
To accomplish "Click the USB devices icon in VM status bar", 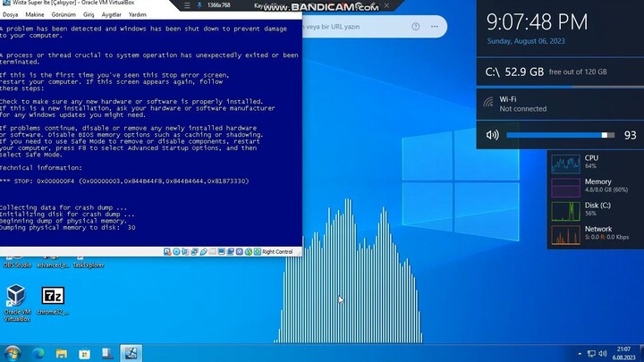I will point(204,251).
